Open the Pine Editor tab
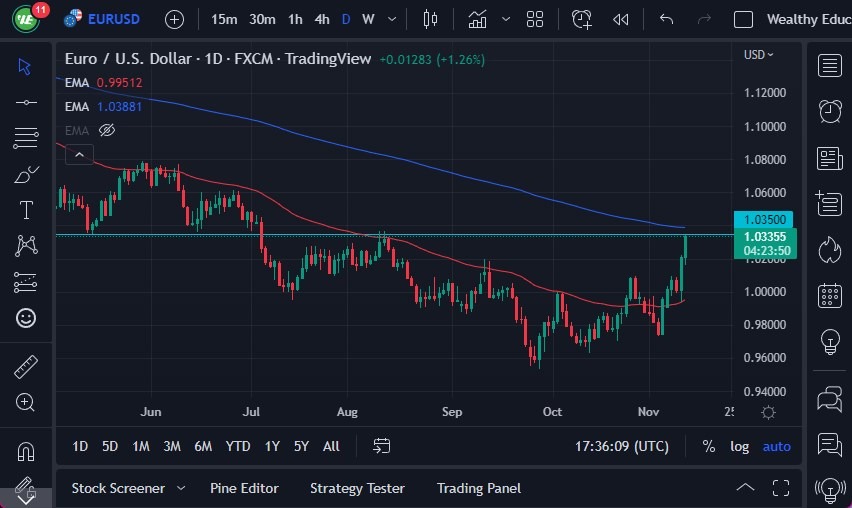The image size is (852, 508). (x=244, y=488)
